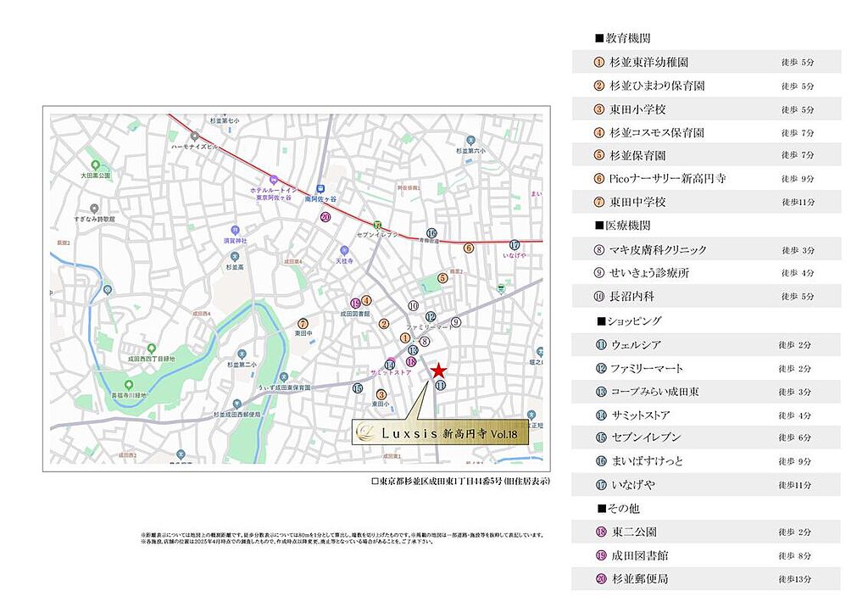Select 杉並郵便局 legend row
The image size is (868, 613).
click(x=706, y=579)
